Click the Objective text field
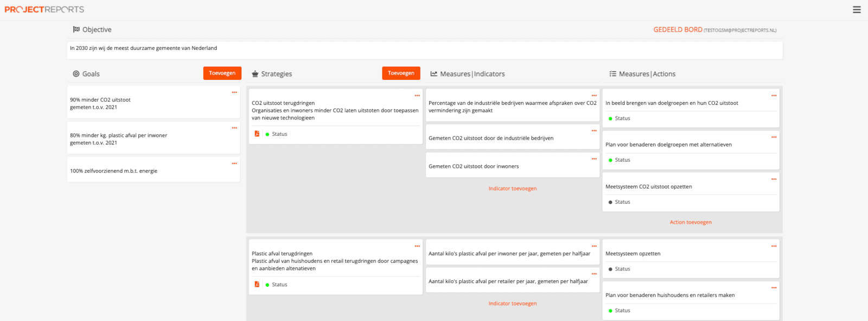 click(425, 51)
